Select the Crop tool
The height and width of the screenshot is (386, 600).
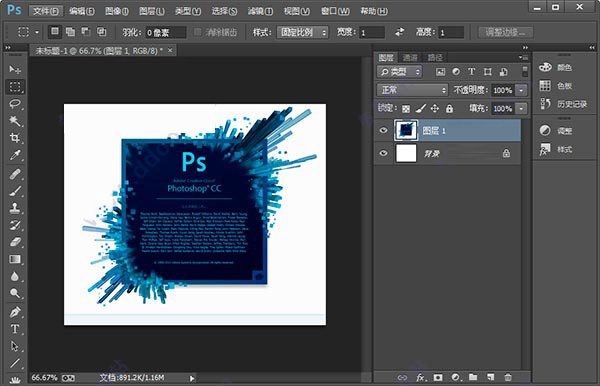(x=15, y=138)
